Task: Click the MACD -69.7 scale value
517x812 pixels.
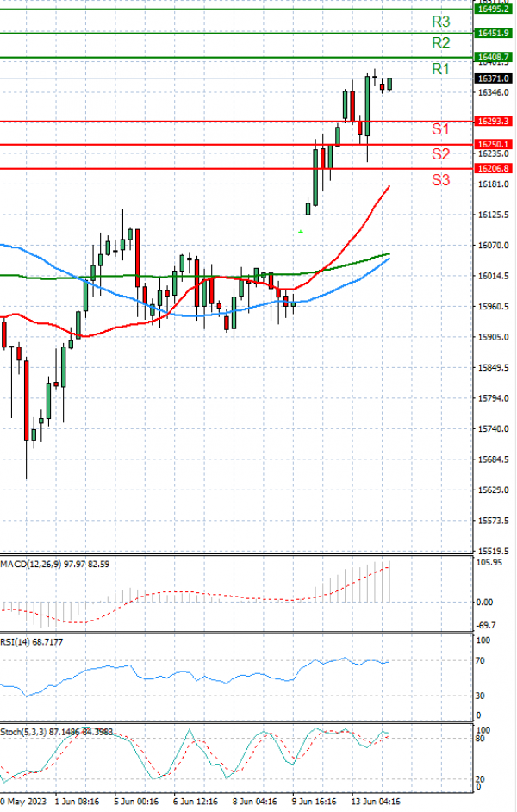Action: (x=487, y=626)
